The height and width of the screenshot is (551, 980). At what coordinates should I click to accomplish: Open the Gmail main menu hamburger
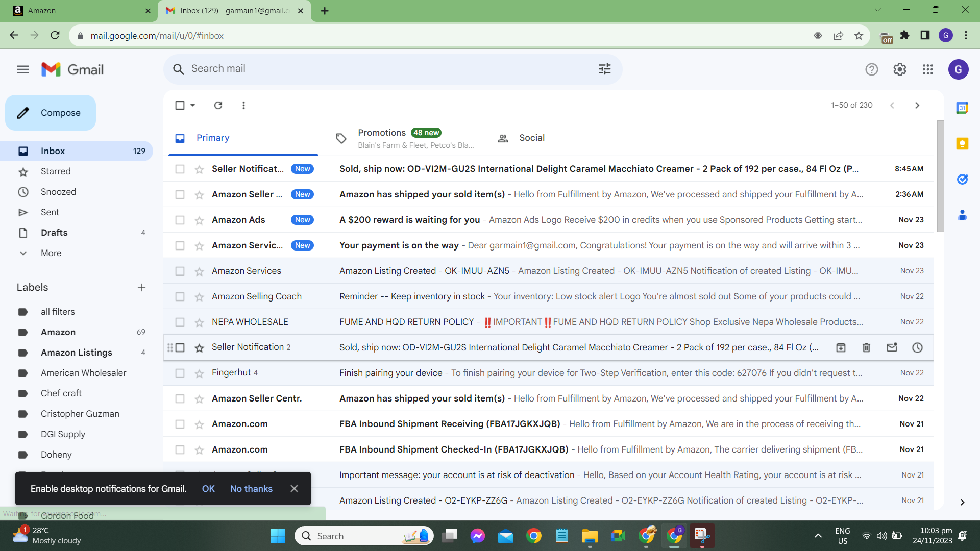(23, 69)
